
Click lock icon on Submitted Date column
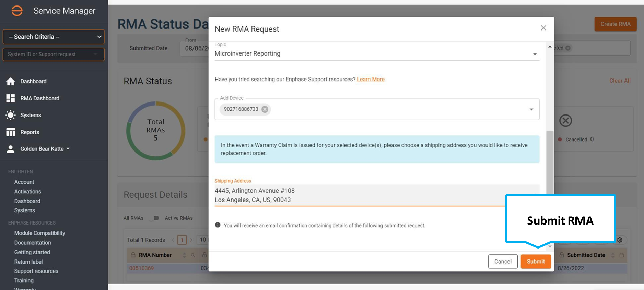point(562,255)
